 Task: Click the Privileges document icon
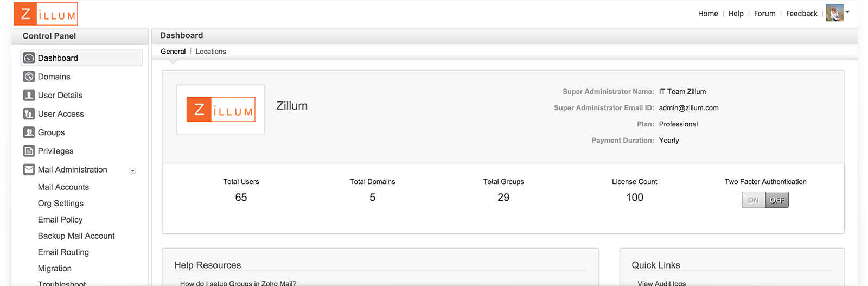(29, 151)
